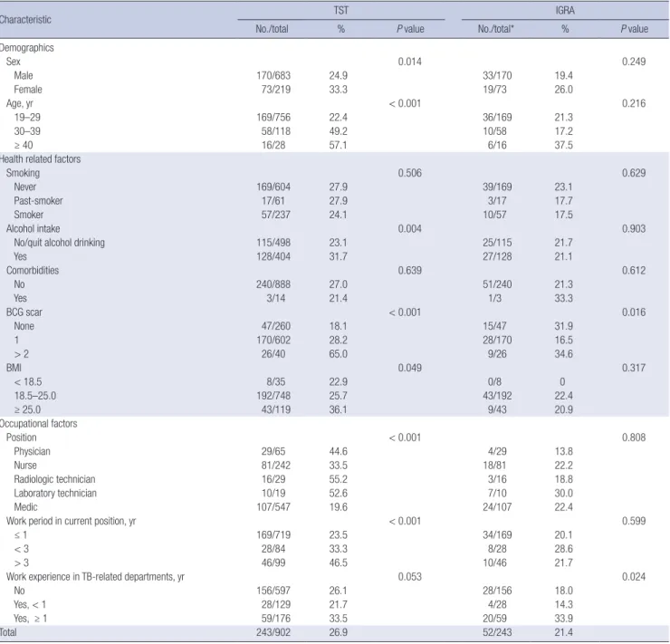Select TST count '58/118'

tap(276, 131)
